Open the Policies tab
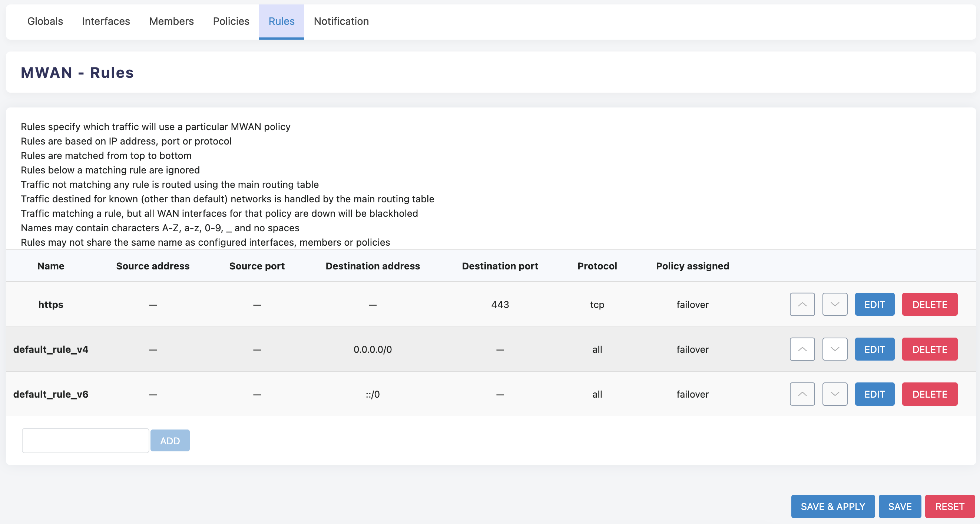 (231, 21)
